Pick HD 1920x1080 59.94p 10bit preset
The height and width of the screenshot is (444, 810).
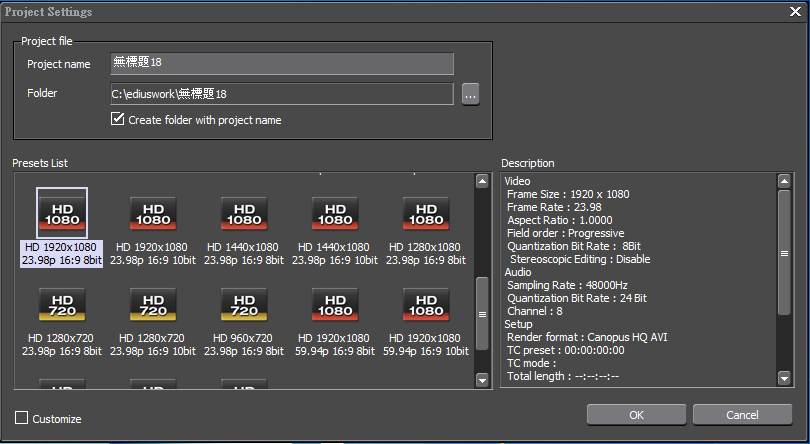point(426,305)
